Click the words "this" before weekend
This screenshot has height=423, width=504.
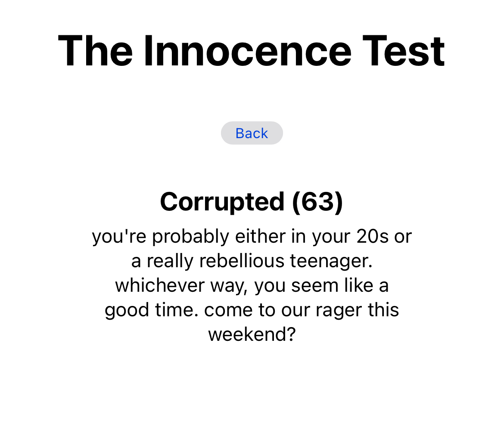click(383, 310)
